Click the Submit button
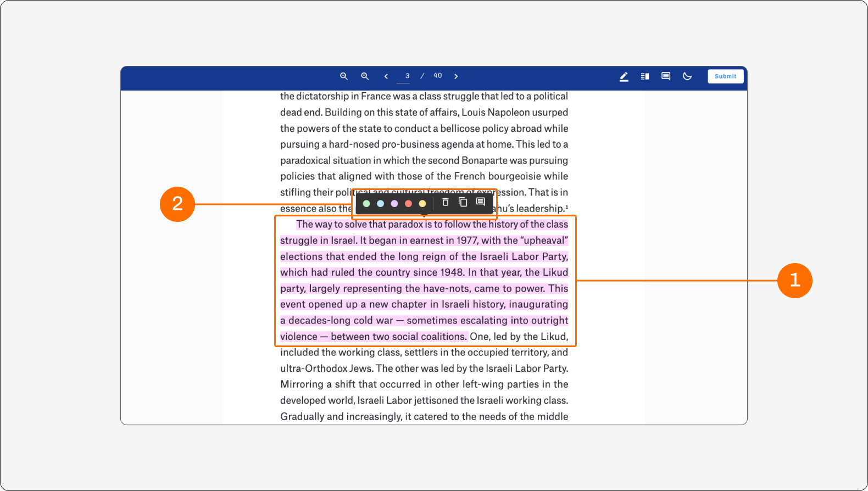The width and height of the screenshot is (868, 491). pos(726,76)
